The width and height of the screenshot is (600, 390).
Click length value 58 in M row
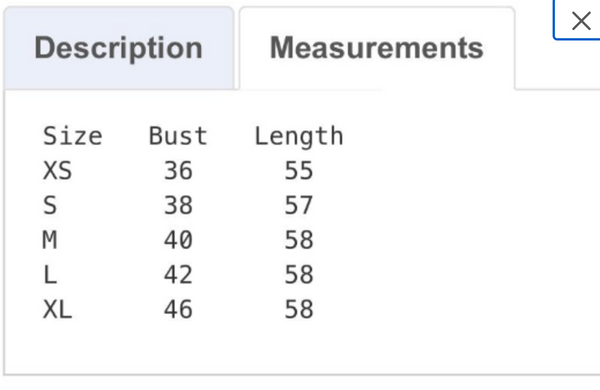299,240
